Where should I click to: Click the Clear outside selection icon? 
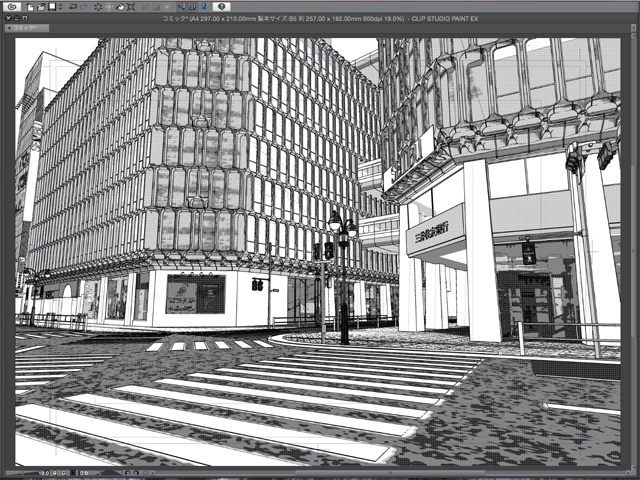109,7
